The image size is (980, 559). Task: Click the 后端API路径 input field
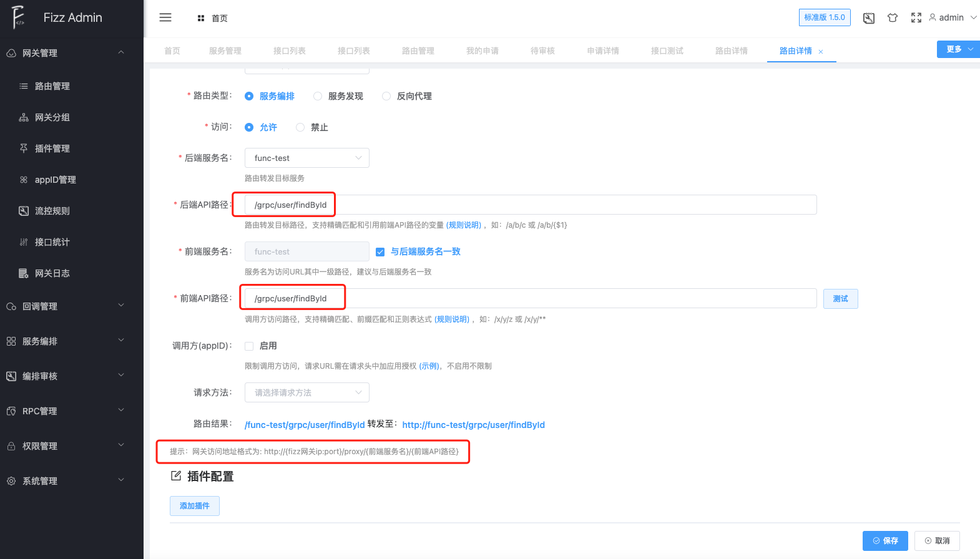[x=531, y=205]
